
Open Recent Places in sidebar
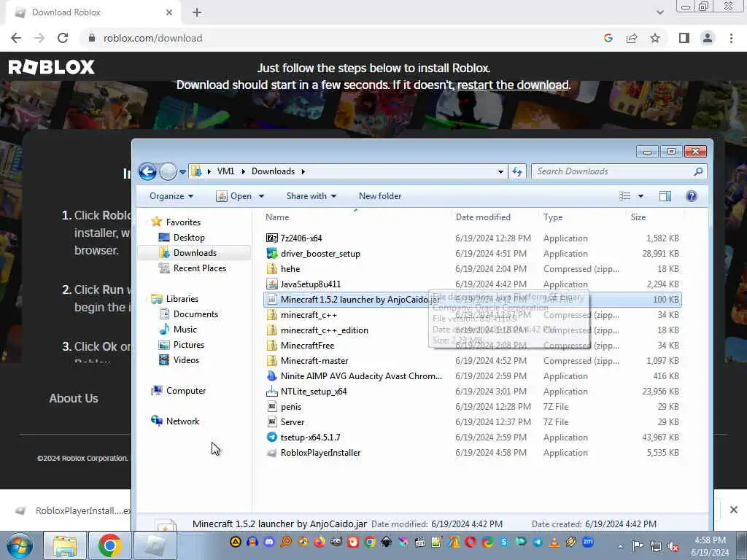[x=199, y=268]
